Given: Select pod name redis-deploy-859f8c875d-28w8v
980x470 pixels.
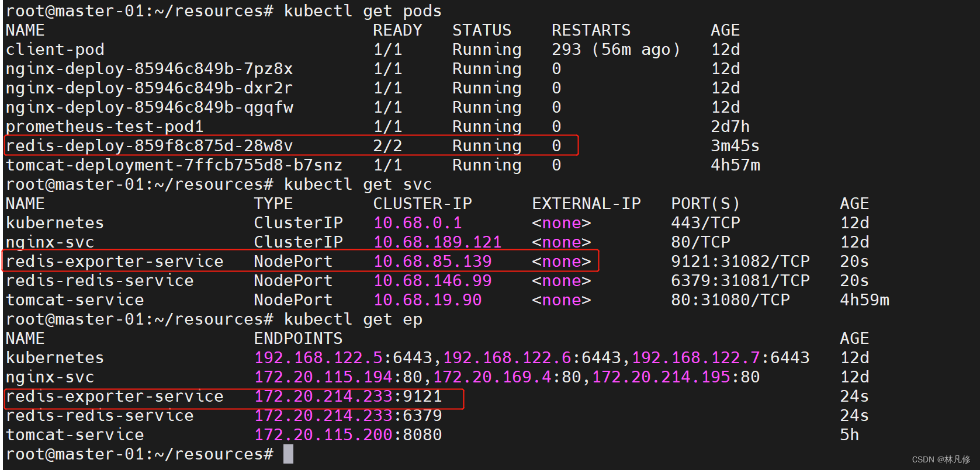Looking at the screenshot, I should click(x=149, y=146).
